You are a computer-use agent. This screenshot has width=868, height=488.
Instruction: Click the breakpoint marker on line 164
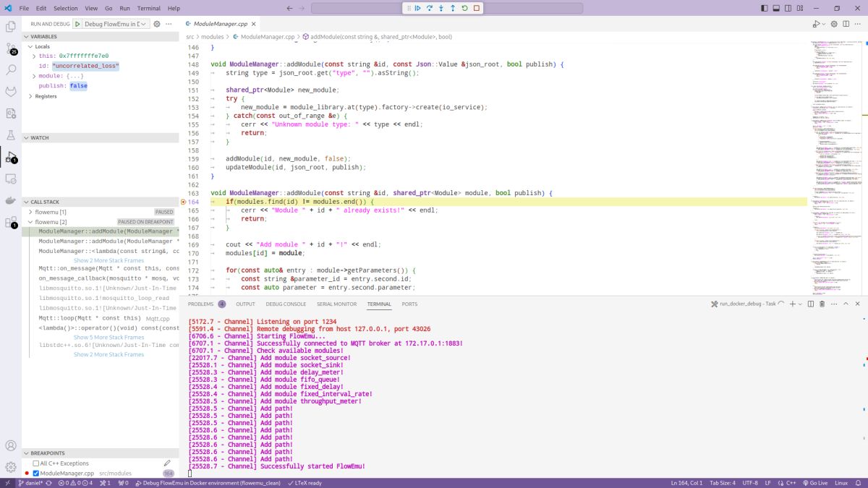tap(183, 202)
